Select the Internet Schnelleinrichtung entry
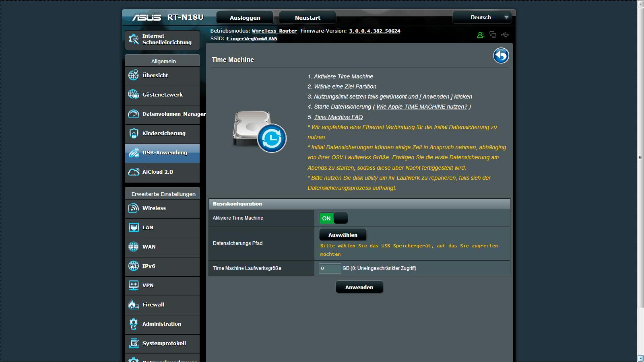 (x=162, y=40)
